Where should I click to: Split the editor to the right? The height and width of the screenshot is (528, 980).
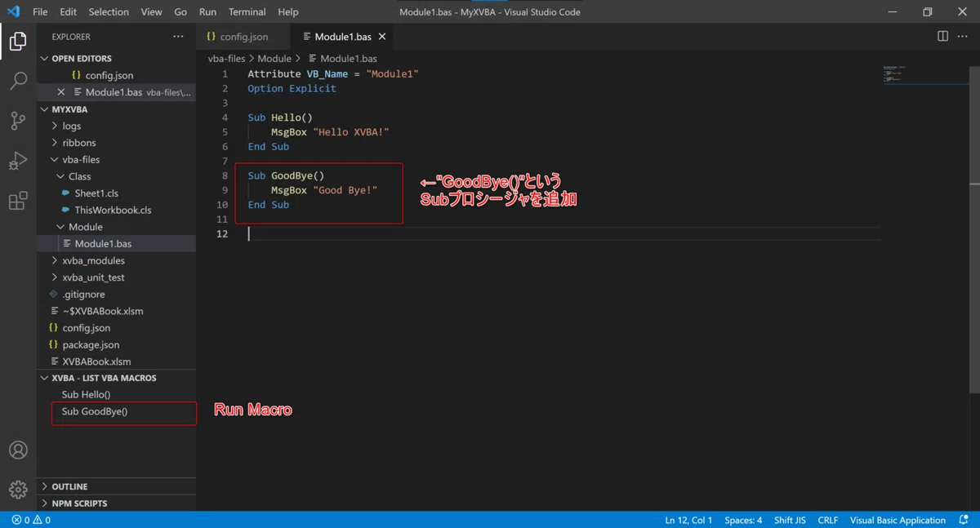tap(942, 37)
